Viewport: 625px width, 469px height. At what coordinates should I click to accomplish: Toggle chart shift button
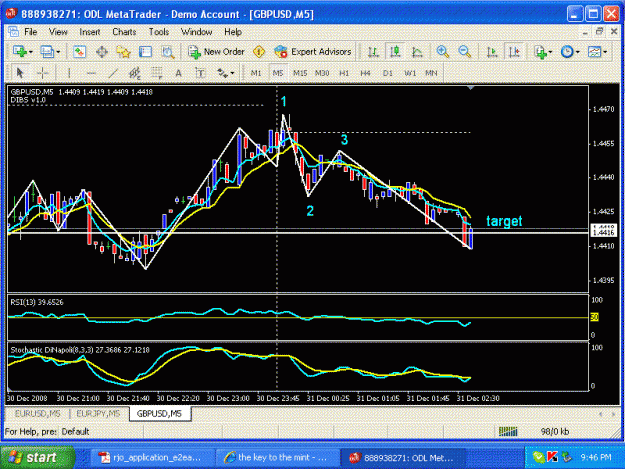click(x=514, y=51)
